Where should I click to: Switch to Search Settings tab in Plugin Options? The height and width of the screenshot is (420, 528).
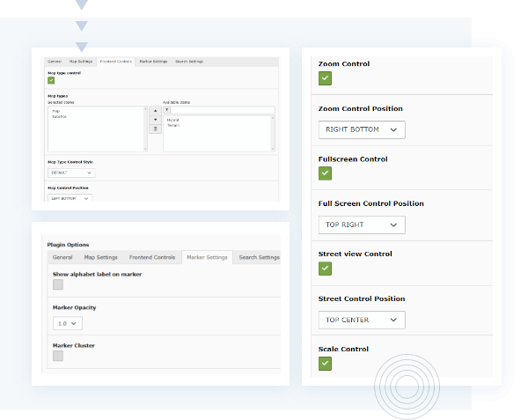(259, 257)
